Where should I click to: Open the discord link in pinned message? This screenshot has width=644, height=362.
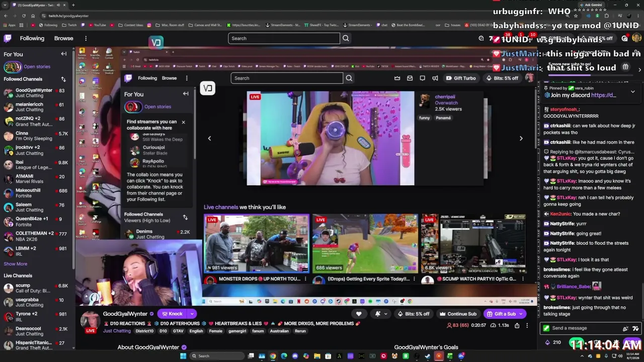tap(603, 95)
